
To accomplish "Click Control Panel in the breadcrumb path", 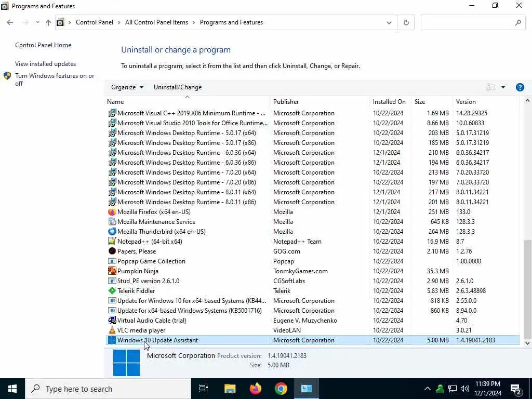I will pos(95,22).
